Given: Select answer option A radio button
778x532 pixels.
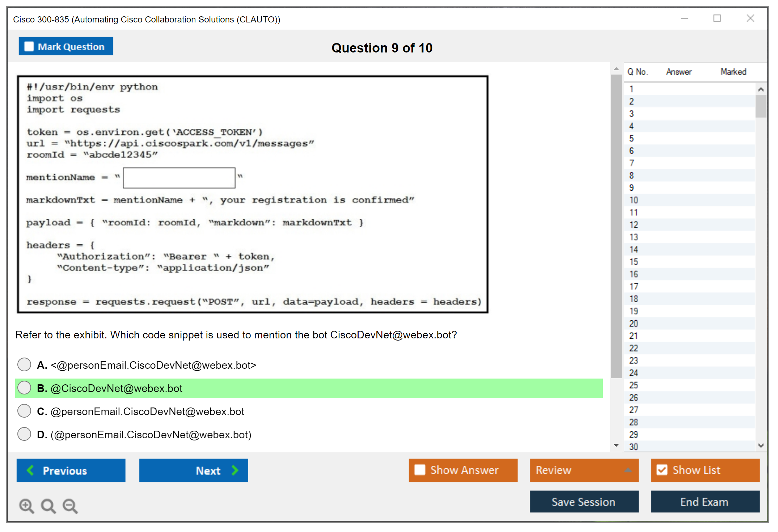Looking at the screenshot, I should [24, 364].
